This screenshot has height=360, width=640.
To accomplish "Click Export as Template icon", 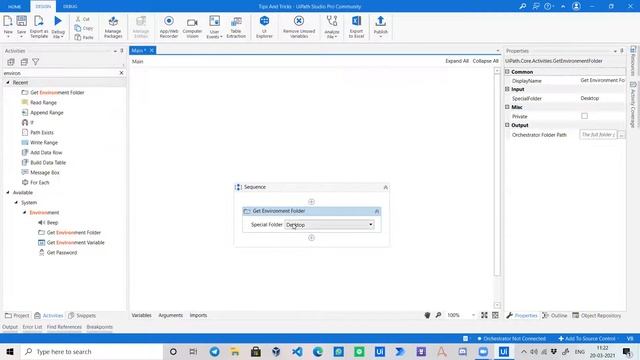I will coord(39,27).
